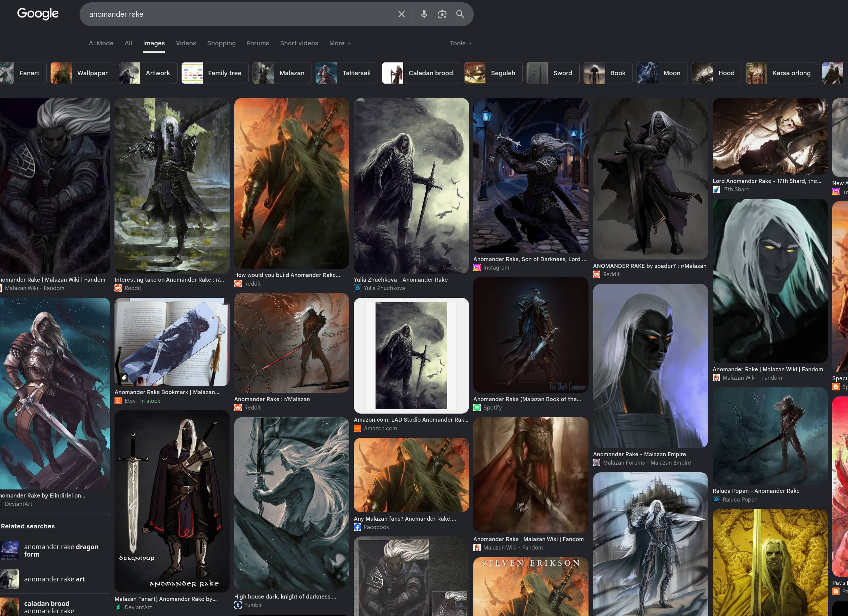Open Google Lens image search
Screen dimensions: 848x616
click(x=442, y=14)
